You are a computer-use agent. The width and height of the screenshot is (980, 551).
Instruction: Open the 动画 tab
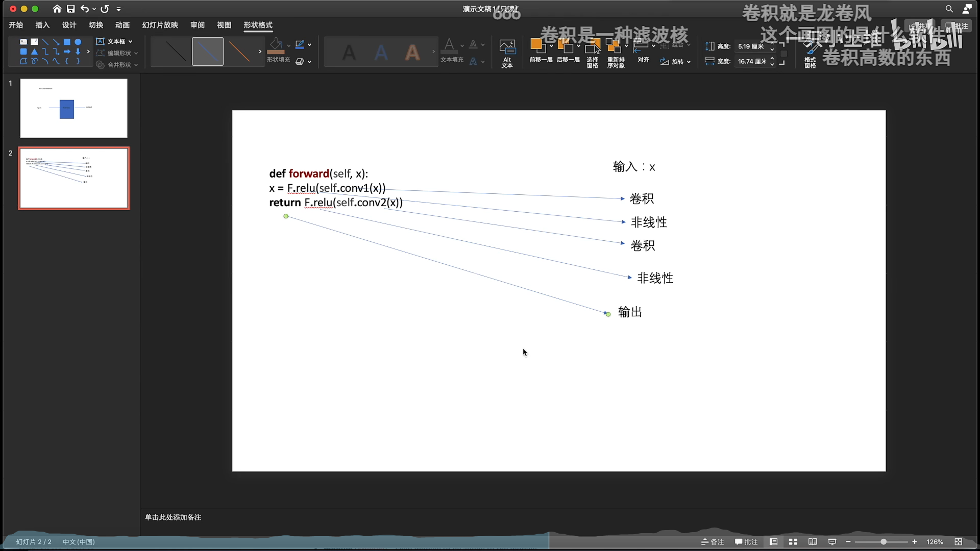click(x=122, y=25)
